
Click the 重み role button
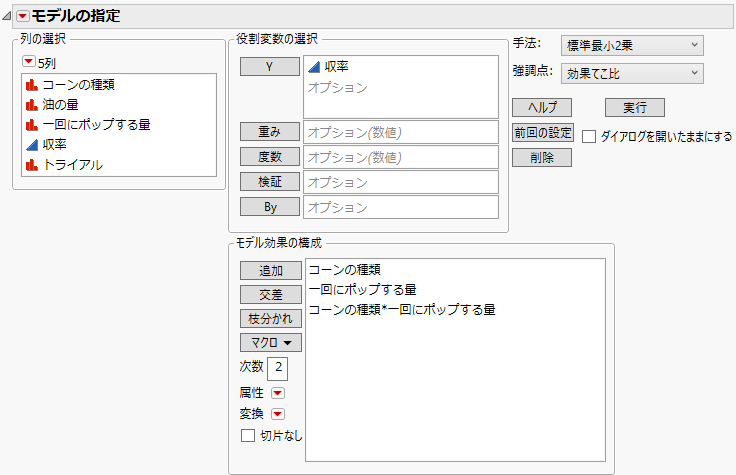click(x=270, y=132)
